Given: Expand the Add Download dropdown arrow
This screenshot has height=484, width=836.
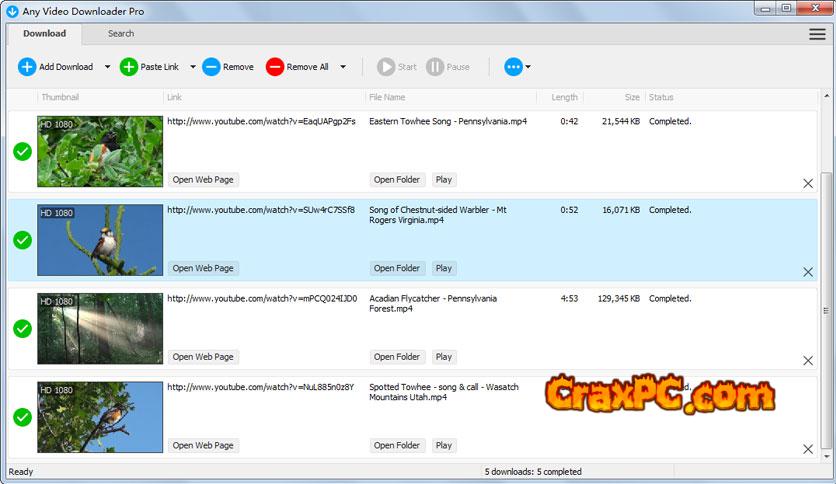Looking at the screenshot, I should click(x=107, y=67).
